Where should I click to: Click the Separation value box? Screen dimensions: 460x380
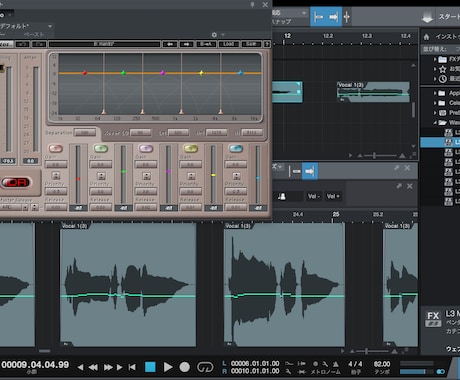(x=85, y=132)
